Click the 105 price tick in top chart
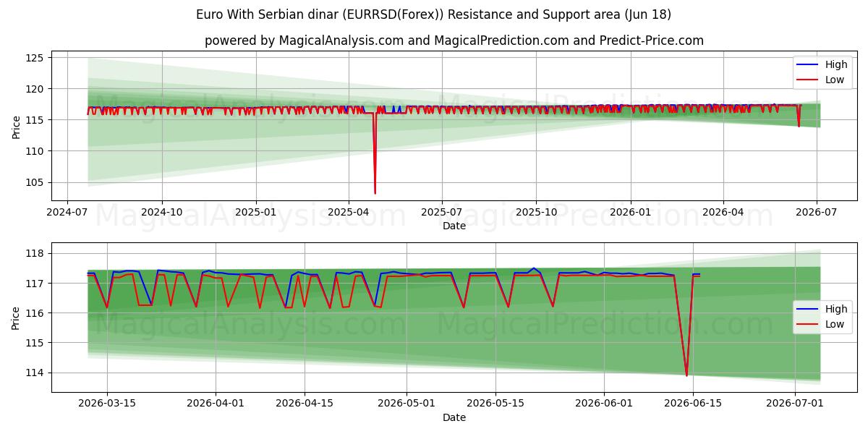This screenshot has width=868, height=434. [36, 182]
